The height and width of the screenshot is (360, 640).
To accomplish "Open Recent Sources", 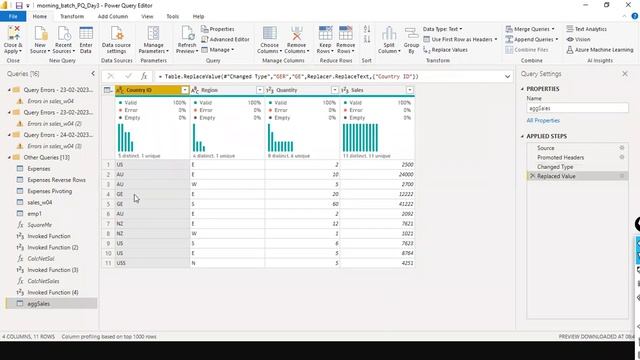I will (x=63, y=33).
